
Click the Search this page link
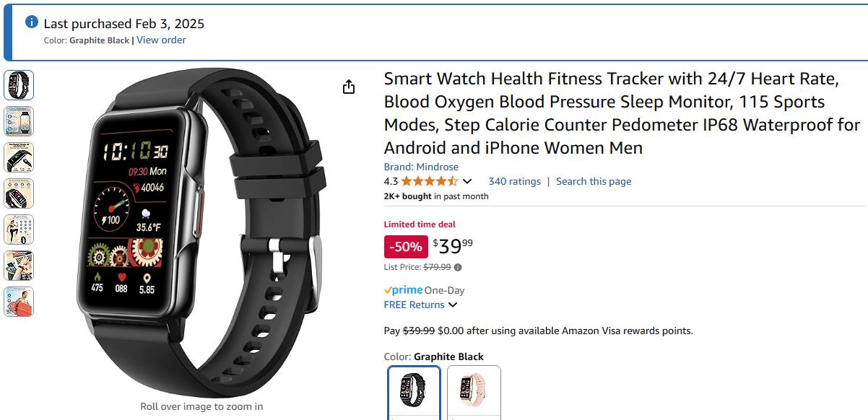tap(594, 181)
